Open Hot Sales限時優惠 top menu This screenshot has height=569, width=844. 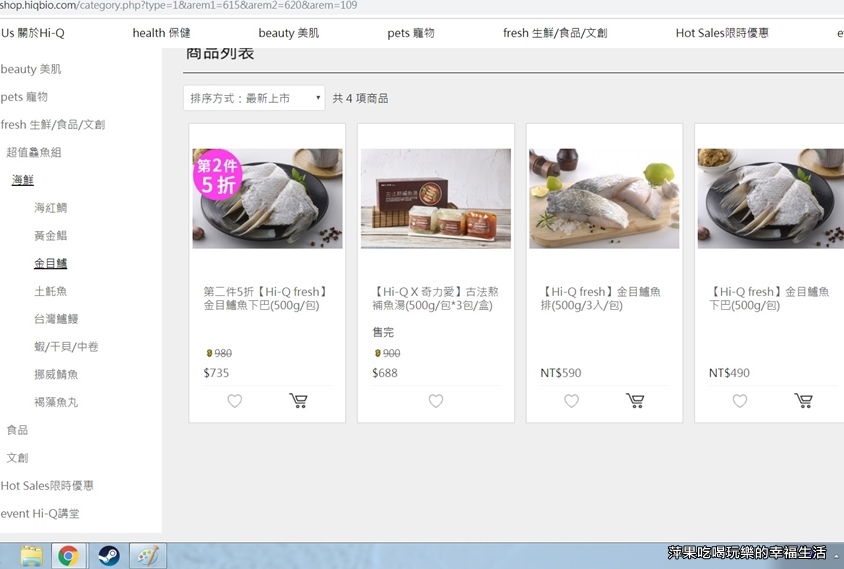pyautogui.click(x=722, y=33)
